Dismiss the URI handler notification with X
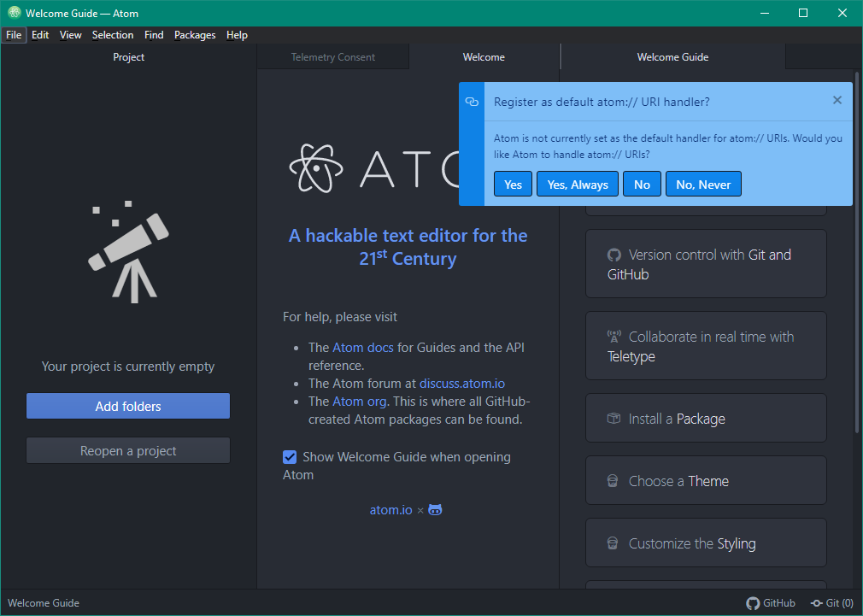Viewport: 863px width, 616px height. pyautogui.click(x=837, y=100)
